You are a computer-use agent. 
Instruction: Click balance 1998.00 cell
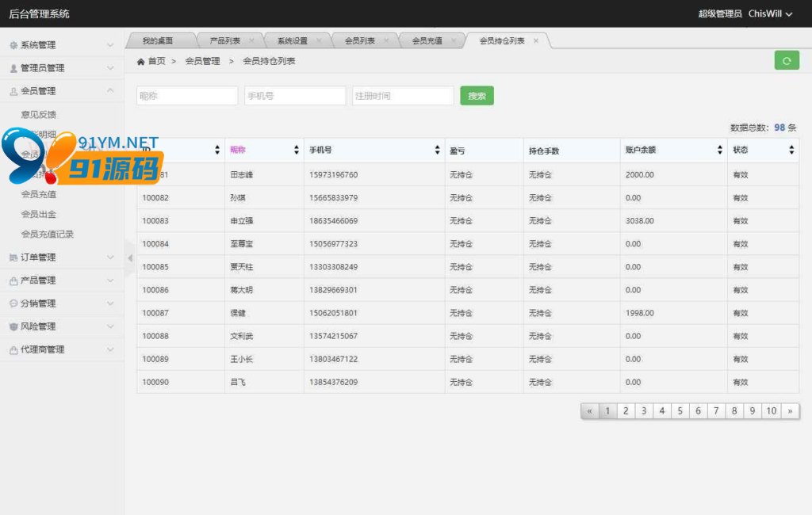(x=640, y=313)
